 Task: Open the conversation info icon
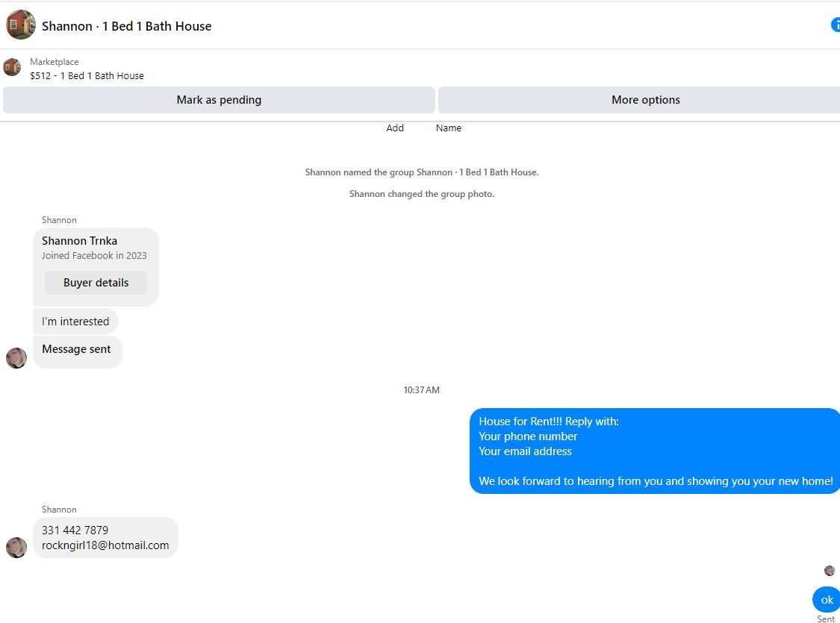836,25
